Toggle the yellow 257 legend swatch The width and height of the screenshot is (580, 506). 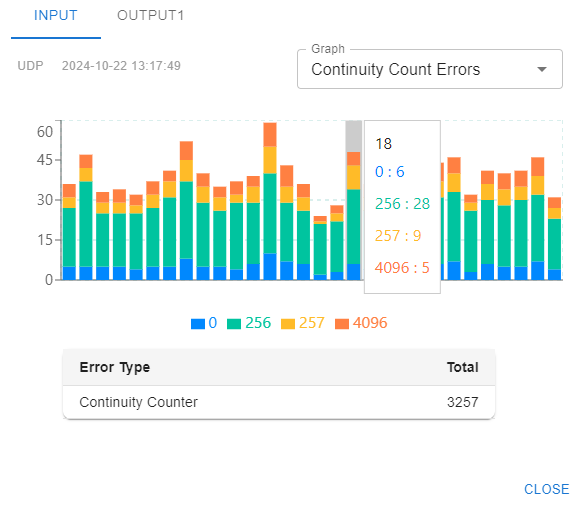pyautogui.click(x=288, y=324)
